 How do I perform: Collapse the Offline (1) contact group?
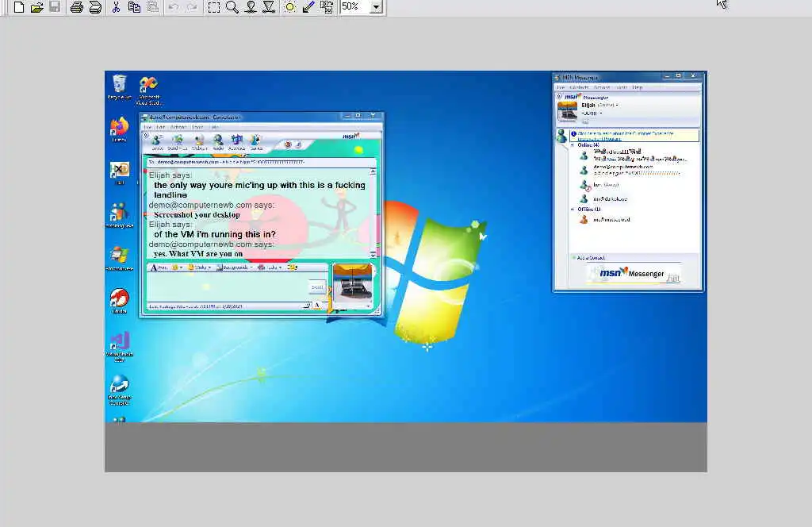573,210
